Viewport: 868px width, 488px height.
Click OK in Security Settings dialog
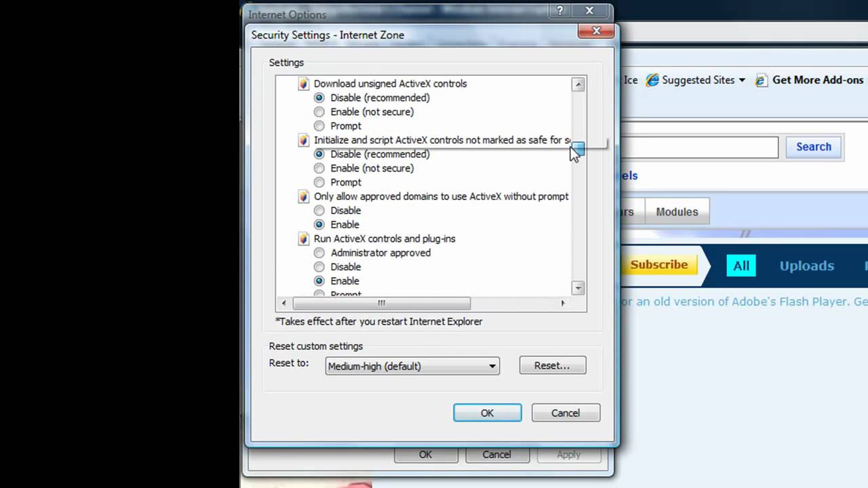(x=488, y=413)
